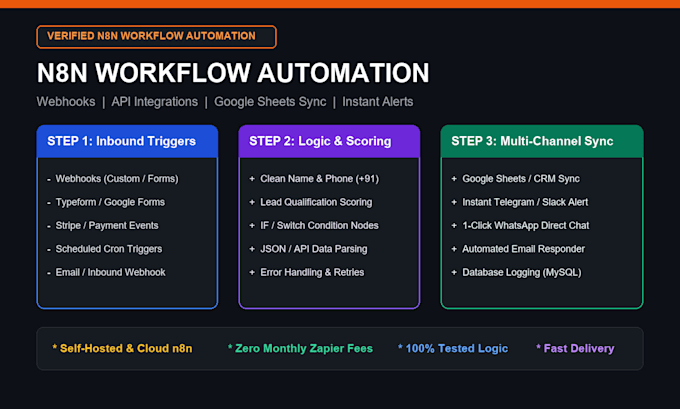This screenshot has height=409, width=680.
Task: Click 'Email / Inbound Webhook' item
Action: click(111, 272)
